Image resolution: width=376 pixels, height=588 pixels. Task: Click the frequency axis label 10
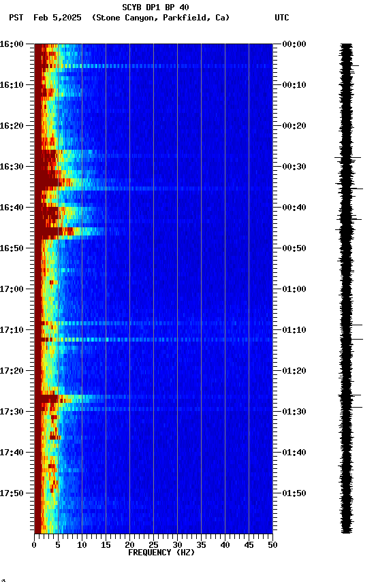pyautogui.click(x=82, y=545)
